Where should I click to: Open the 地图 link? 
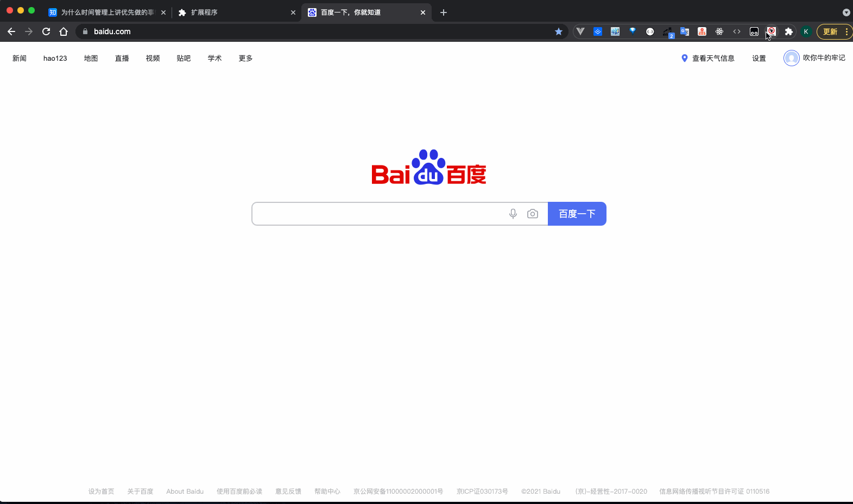91,58
